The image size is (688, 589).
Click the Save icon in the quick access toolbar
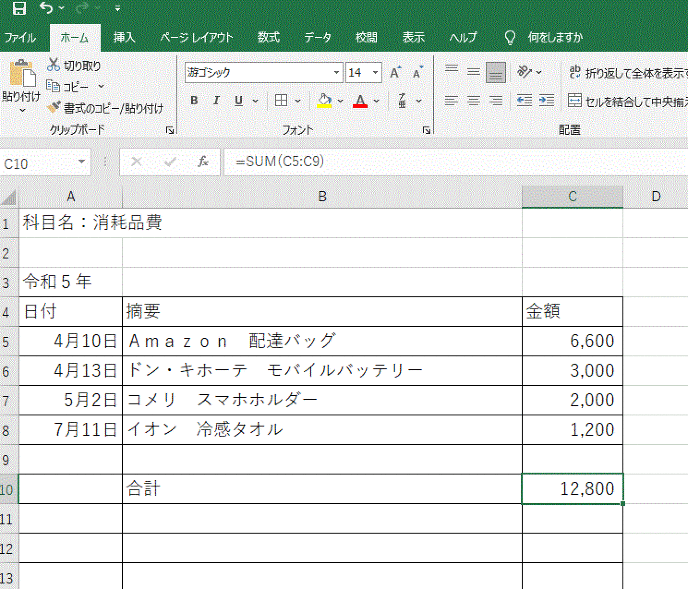[x=19, y=9]
